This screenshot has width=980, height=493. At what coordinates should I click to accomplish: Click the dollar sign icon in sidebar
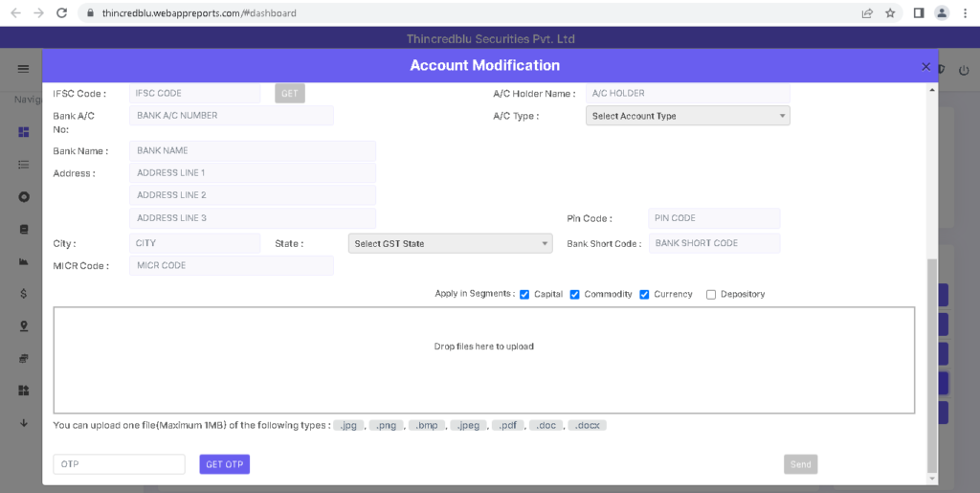tap(24, 294)
